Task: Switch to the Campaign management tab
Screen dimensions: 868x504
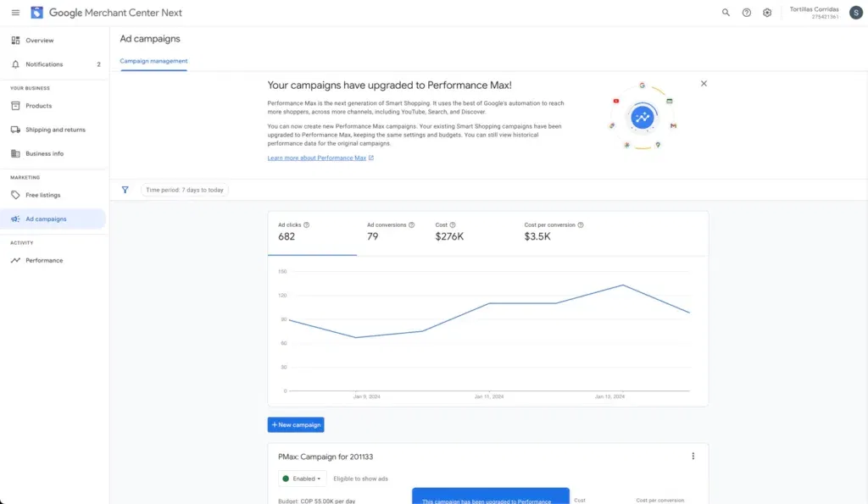Action: pos(153,61)
